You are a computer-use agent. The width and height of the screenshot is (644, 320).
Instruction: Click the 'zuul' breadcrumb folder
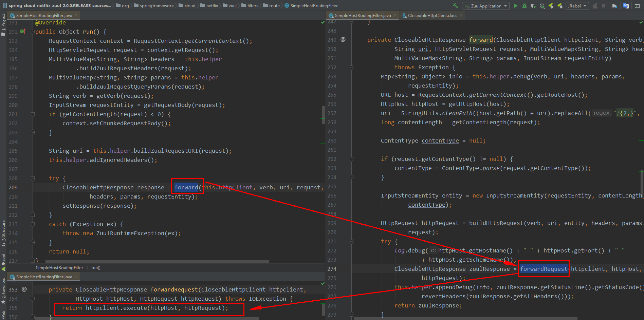click(230, 6)
